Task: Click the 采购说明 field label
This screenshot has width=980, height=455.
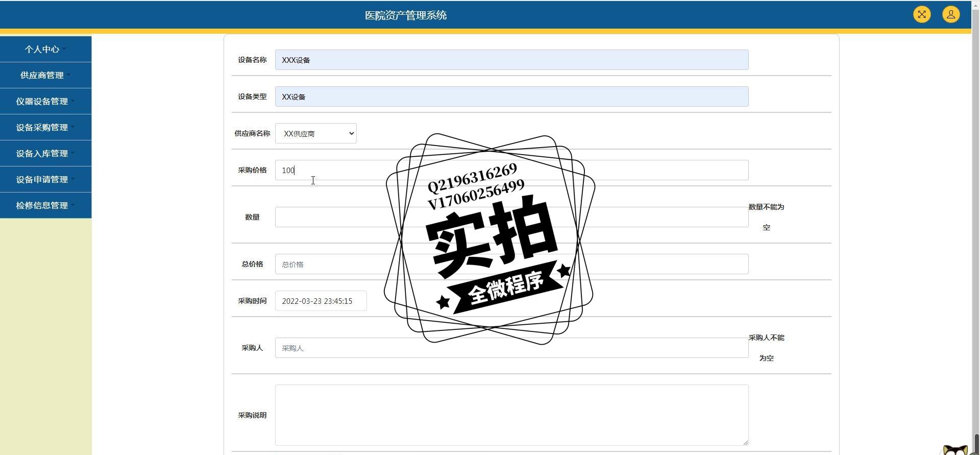Action: coord(252,415)
